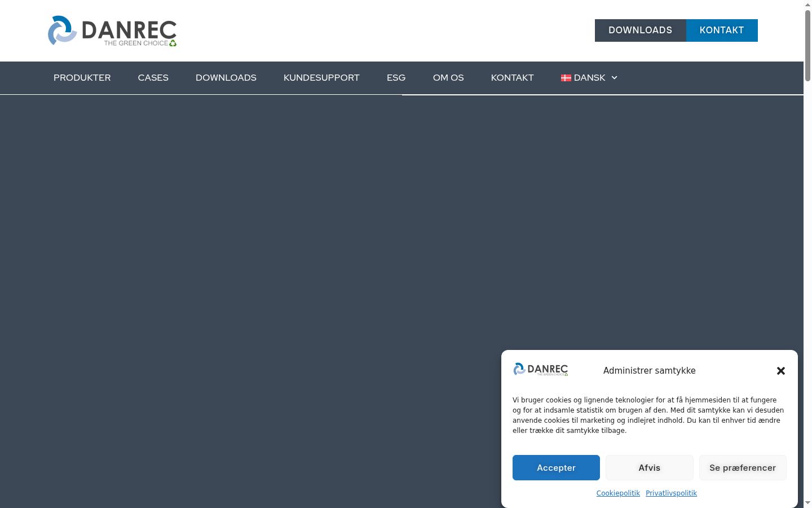The height and width of the screenshot is (508, 812).
Task: Click the page's vertical scrollbar thumb
Action: (x=807, y=45)
